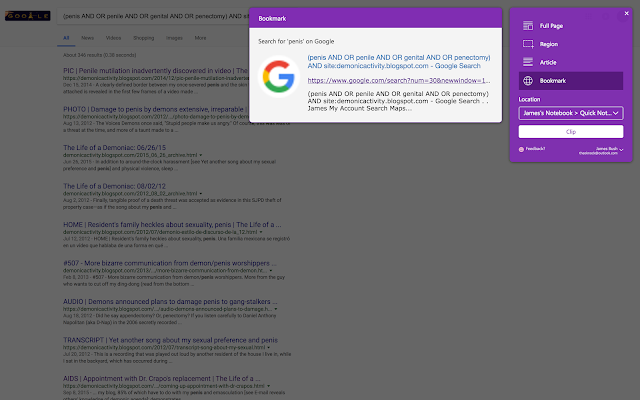Select the Region clip icon

pos(528,44)
